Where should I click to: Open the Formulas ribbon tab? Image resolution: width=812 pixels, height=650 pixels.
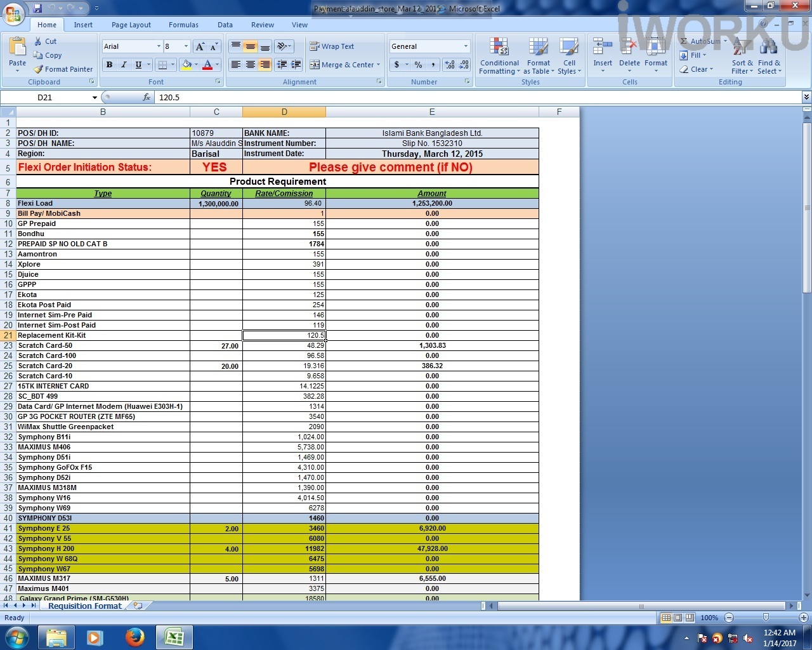pos(183,25)
